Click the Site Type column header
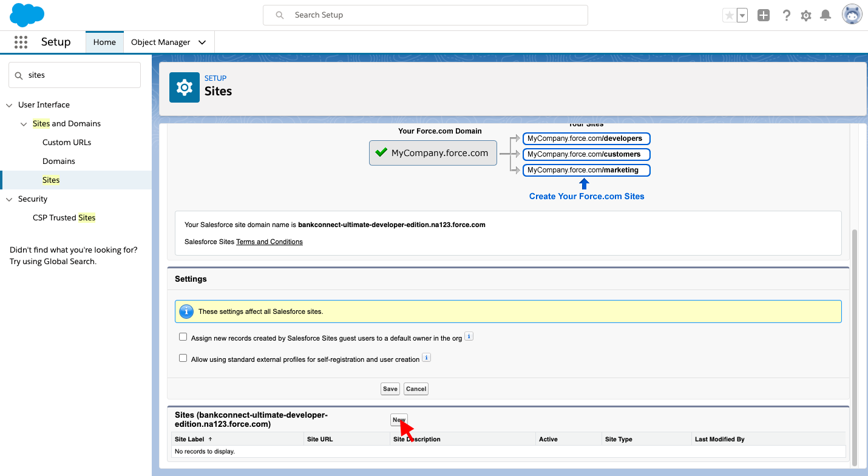The height and width of the screenshot is (476, 868). tap(619, 439)
